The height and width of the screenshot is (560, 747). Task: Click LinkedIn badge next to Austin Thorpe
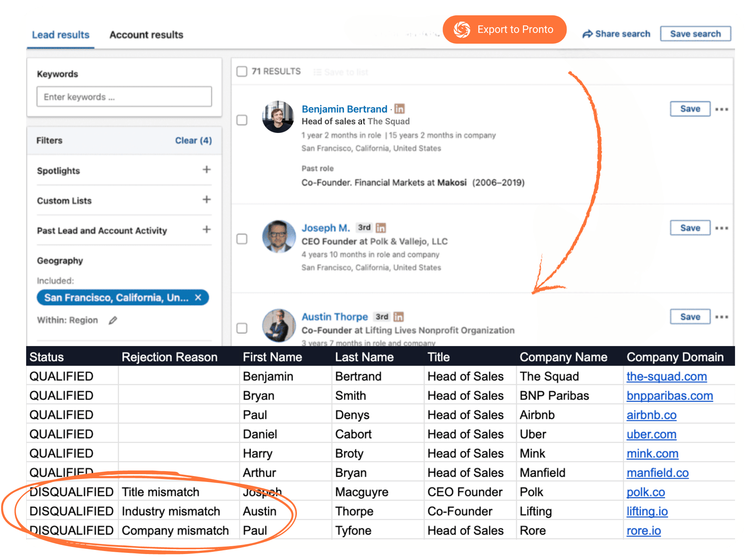coord(399,317)
